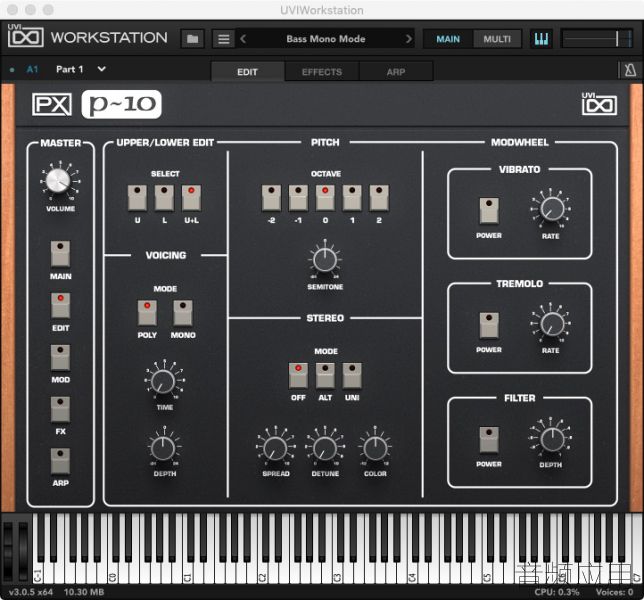Open the ARP tab
This screenshot has width=644, height=600.
click(396, 72)
